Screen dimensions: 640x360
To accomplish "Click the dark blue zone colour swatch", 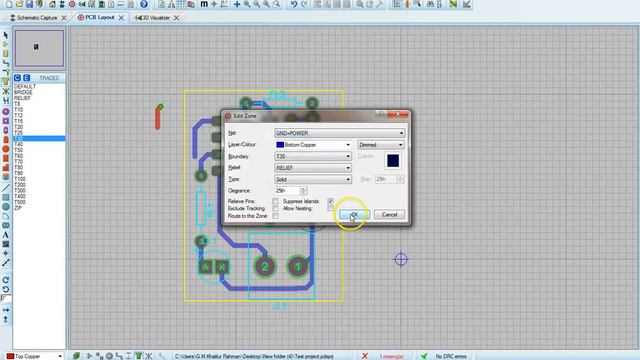I will point(393,160).
